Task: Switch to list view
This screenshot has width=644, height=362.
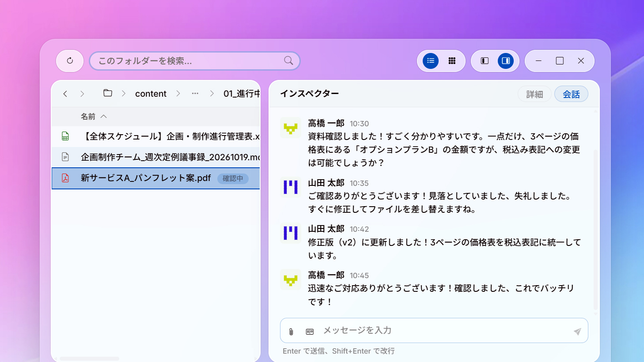Action: coord(431,61)
